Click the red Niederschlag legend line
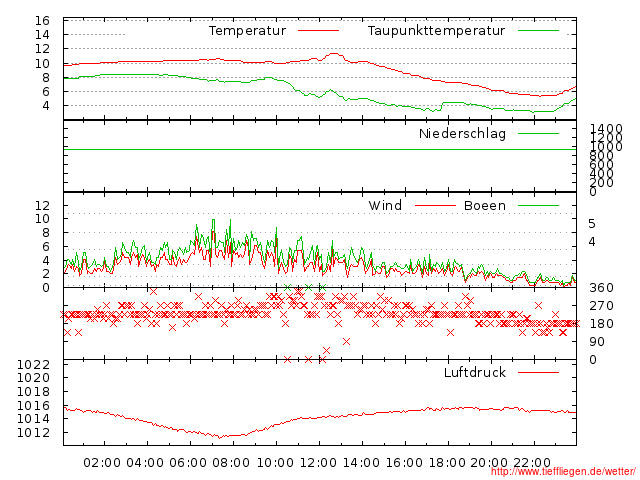Viewport: 640px width, 480px height. [x=538, y=133]
